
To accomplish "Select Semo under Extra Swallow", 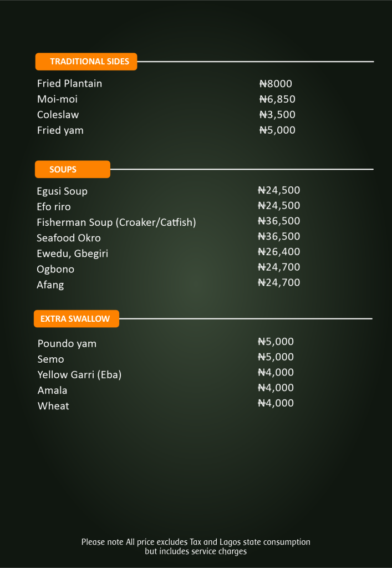I will click(x=51, y=359).
